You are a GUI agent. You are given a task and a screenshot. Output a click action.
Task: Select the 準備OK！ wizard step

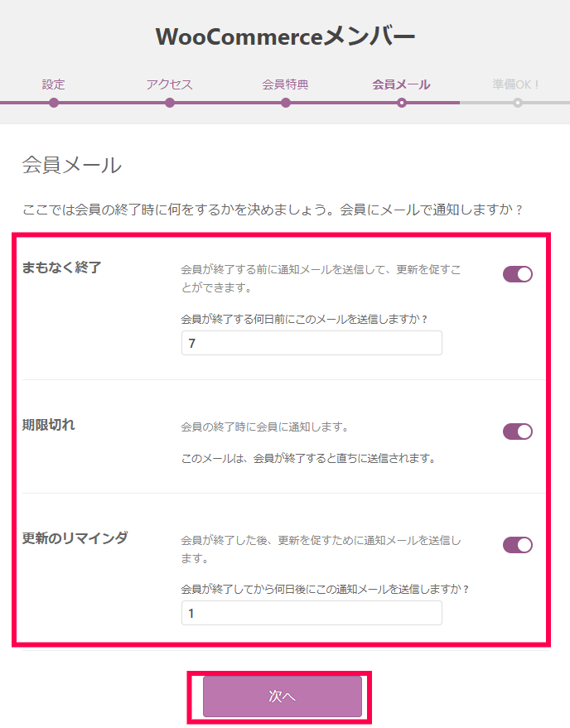point(516,84)
